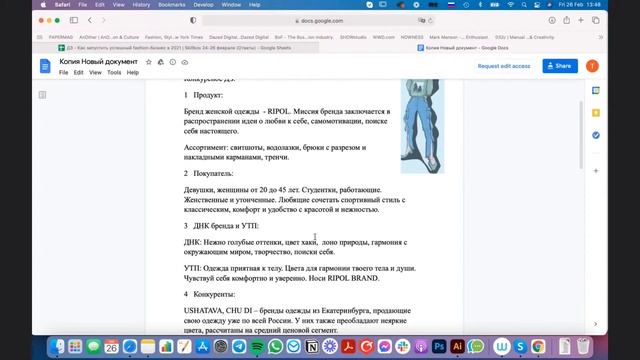The image size is (640, 360).
Task: Open App Store from the dock
Action: pos(202,347)
